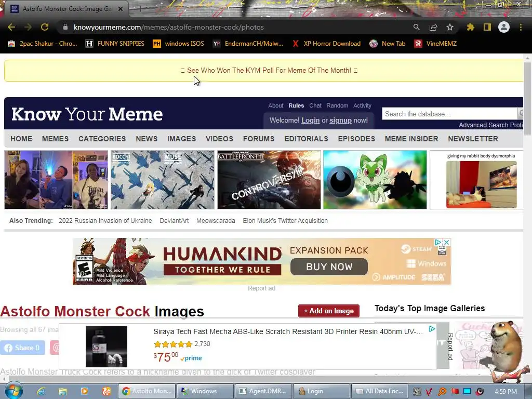This screenshot has width=532, height=399.
Task: Open Windows Start orb
Action: (x=14, y=391)
